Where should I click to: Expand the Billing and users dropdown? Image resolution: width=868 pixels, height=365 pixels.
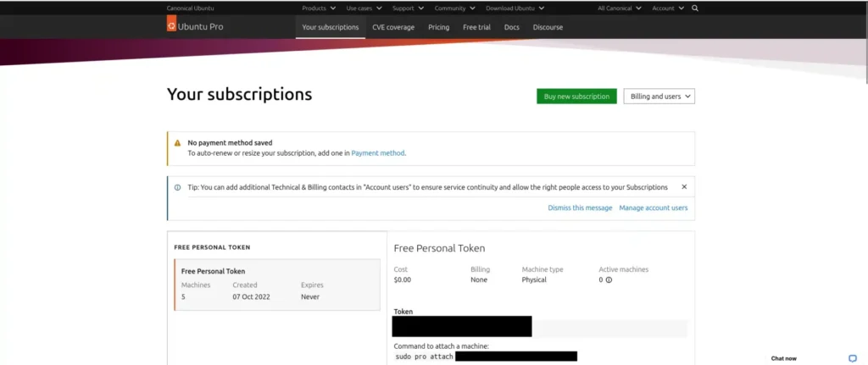[x=659, y=97]
